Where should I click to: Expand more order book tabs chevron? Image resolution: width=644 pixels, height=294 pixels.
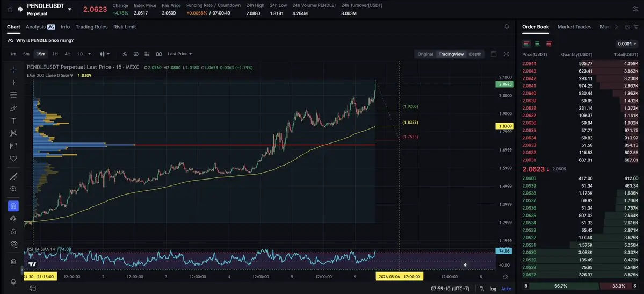coord(616,27)
